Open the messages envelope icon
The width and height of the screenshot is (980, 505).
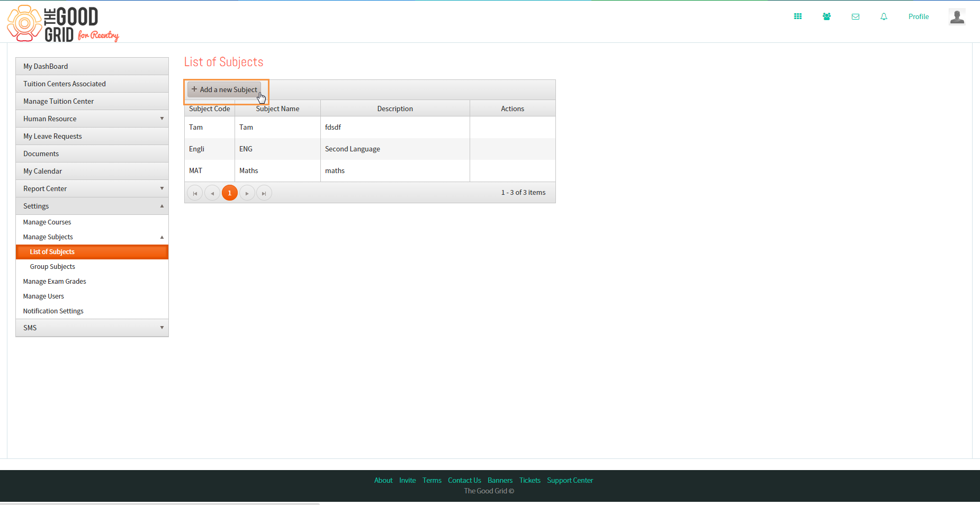click(x=856, y=16)
